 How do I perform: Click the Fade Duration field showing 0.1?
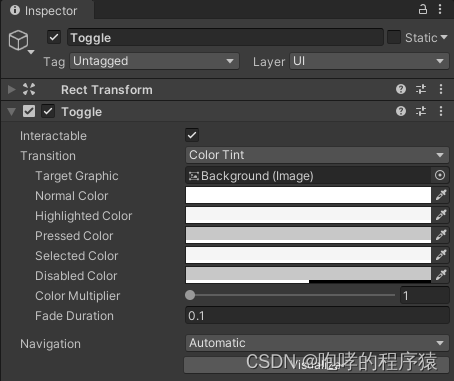tap(317, 315)
